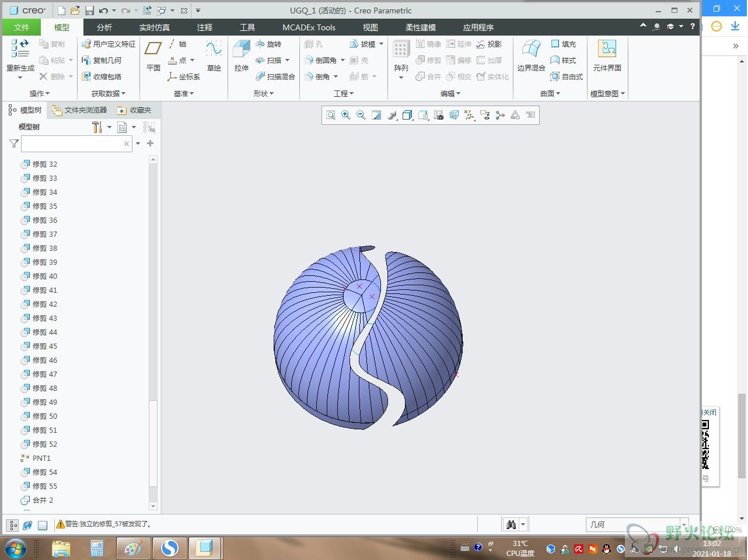Select the 拉伸 (Extrude) tool
The image size is (748, 560).
tap(242, 56)
